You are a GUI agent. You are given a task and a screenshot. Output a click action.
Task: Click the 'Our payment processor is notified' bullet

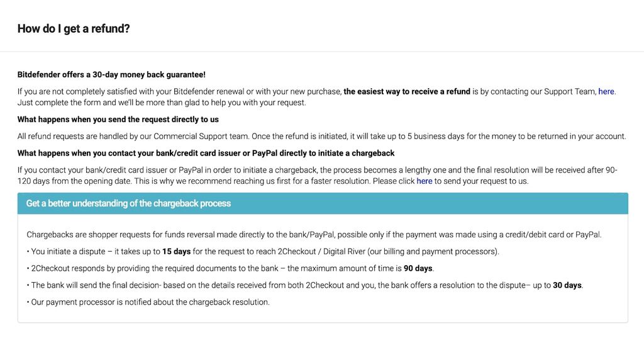tap(149, 302)
